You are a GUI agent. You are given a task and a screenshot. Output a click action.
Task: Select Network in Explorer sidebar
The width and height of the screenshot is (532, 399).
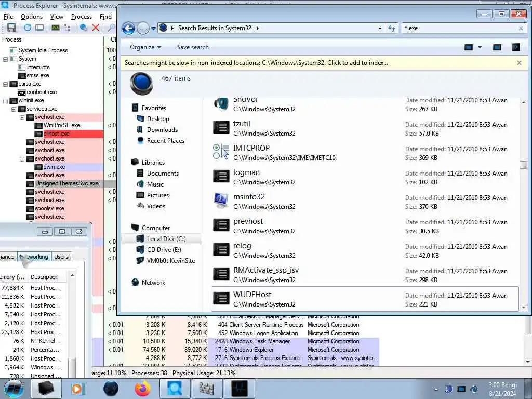(x=153, y=282)
